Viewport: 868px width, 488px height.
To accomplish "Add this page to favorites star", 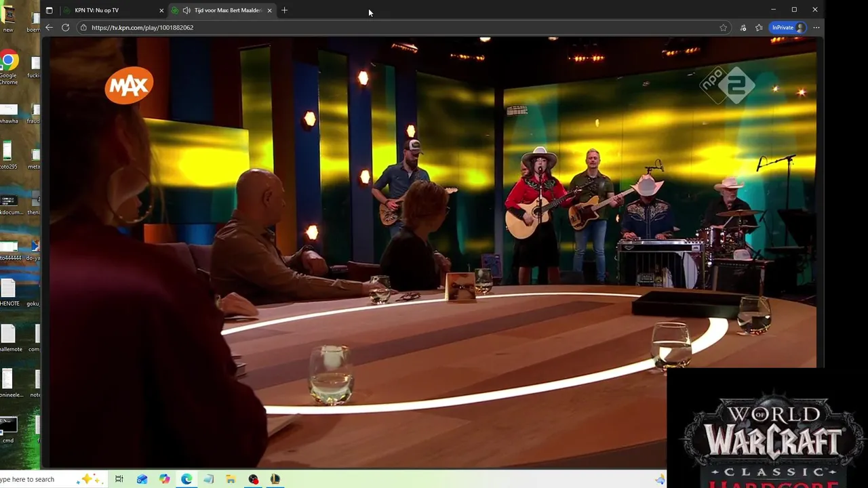I will point(724,27).
